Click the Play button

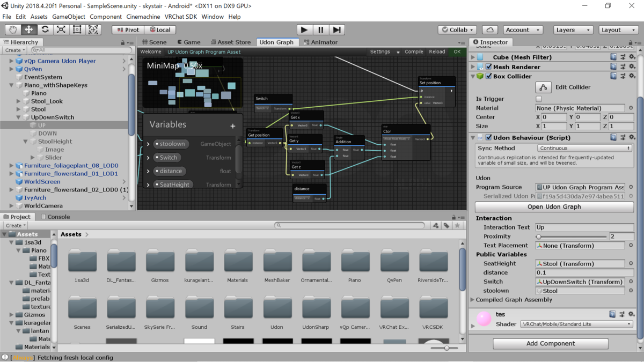click(304, 30)
